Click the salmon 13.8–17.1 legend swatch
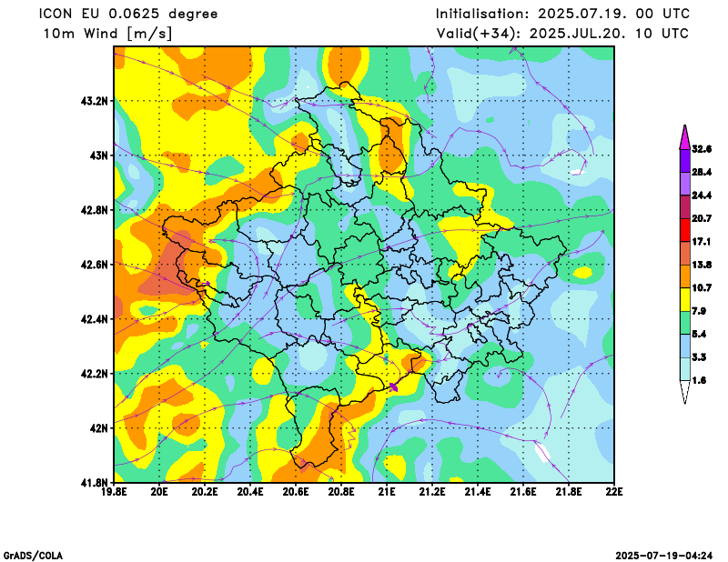The width and height of the screenshot is (728, 562). coord(684,254)
